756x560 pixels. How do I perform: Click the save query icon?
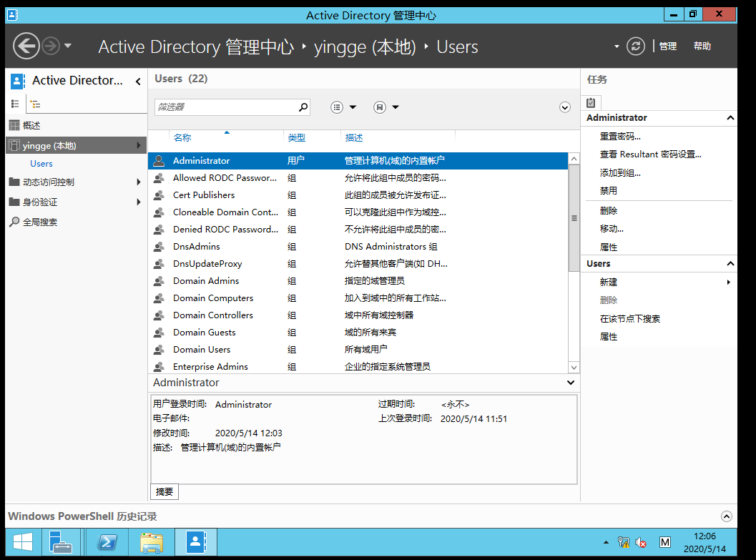(x=380, y=107)
